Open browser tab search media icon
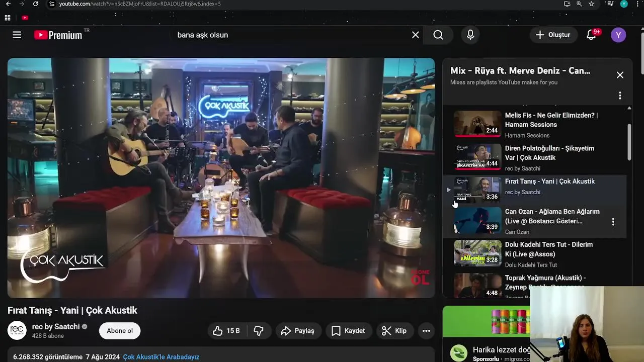Image resolution: width=644 pixels, height=362 pixels. (610, 4)
